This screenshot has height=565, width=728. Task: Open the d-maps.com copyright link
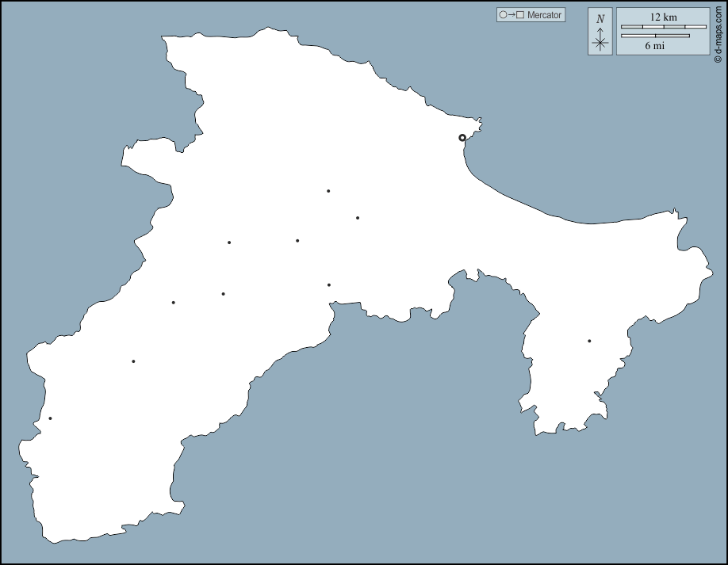[x=718, y=33]
